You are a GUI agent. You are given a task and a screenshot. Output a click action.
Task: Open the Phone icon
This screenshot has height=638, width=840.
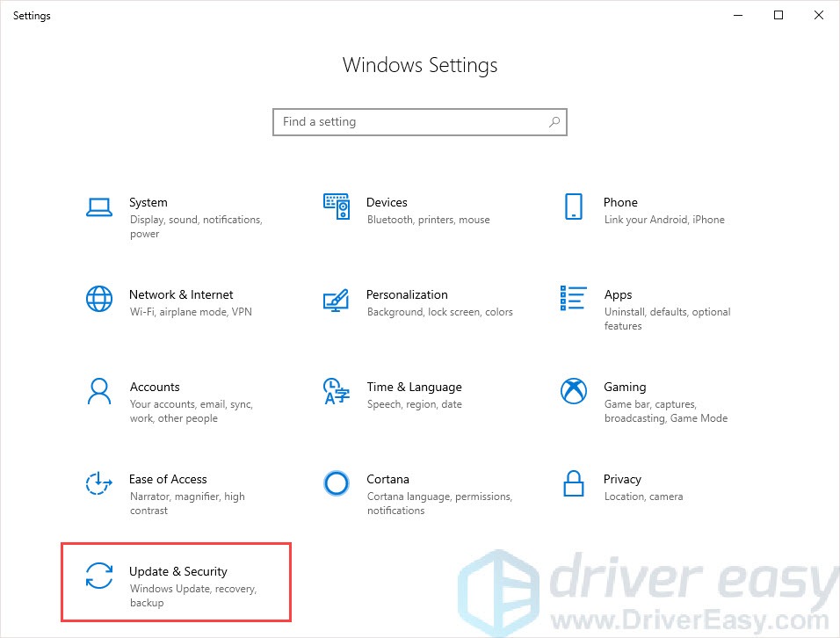point(573,207)
